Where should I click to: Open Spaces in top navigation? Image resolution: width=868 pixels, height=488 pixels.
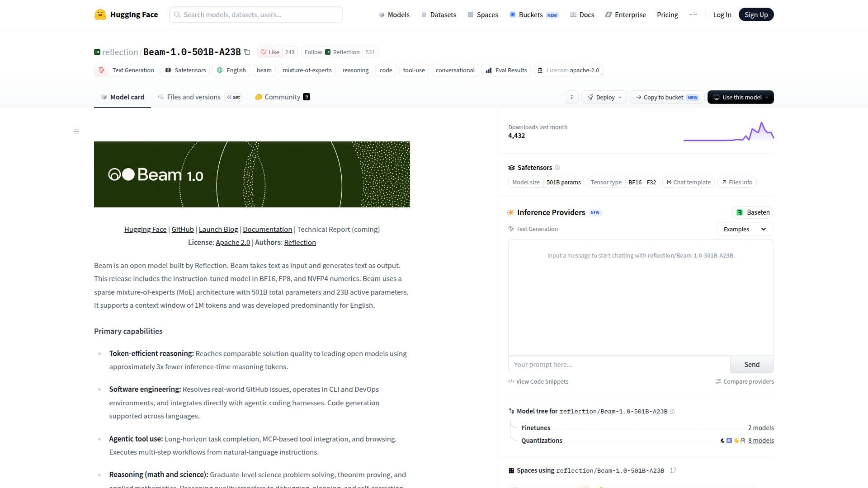pos(483,14)
